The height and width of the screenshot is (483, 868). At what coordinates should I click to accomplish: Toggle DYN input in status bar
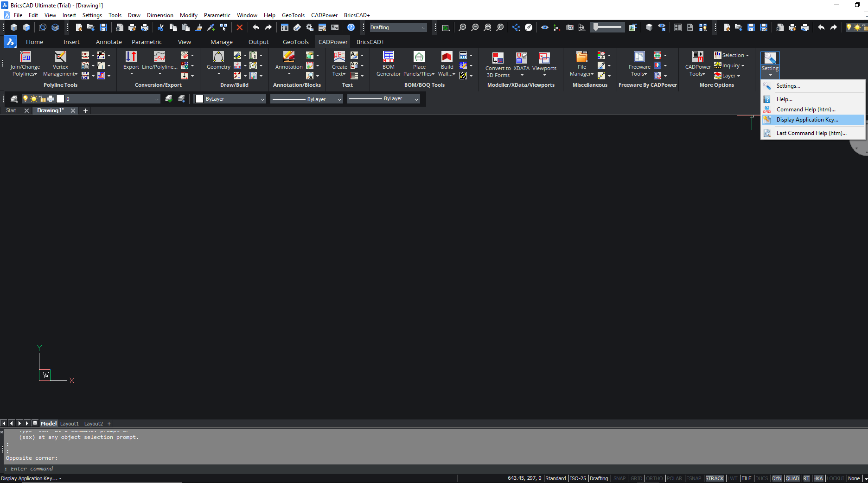tap(777, 478)
